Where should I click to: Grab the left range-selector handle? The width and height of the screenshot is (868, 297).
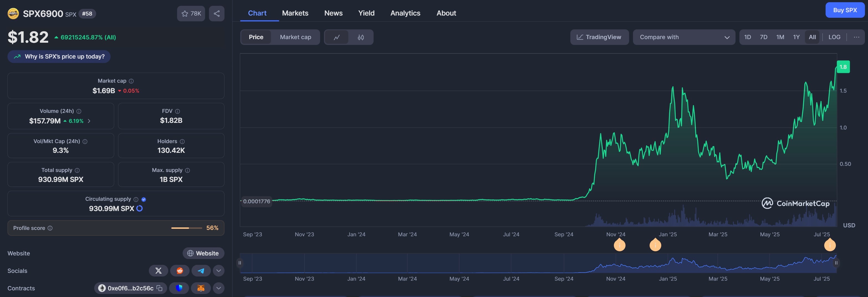point(239,263)
